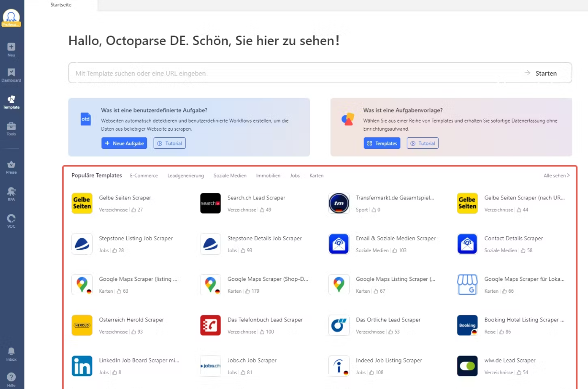Click the Google Maps Scraper für Lokale store icon
This screenshot has width=588, height=389.
[x=467, y=285]
